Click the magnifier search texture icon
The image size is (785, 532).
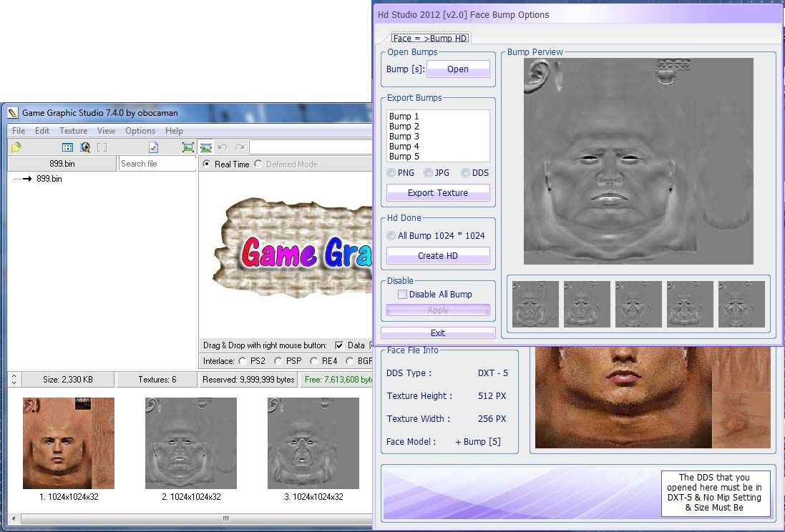coord(85,147)
